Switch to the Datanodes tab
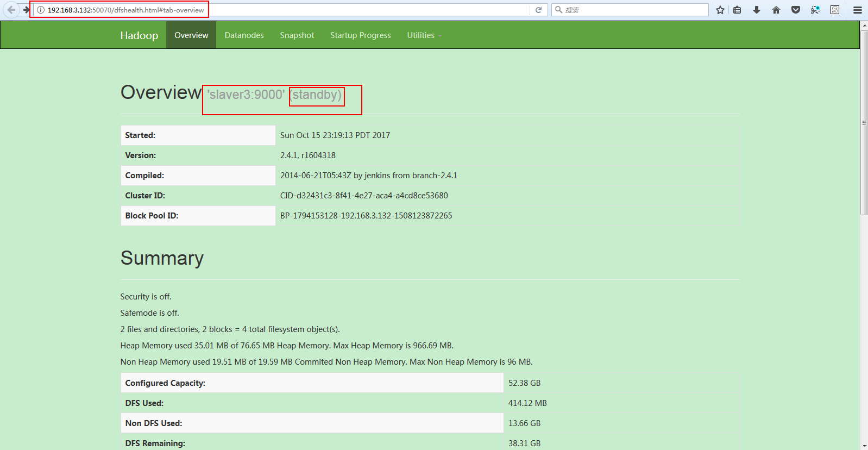 (244, 35)
